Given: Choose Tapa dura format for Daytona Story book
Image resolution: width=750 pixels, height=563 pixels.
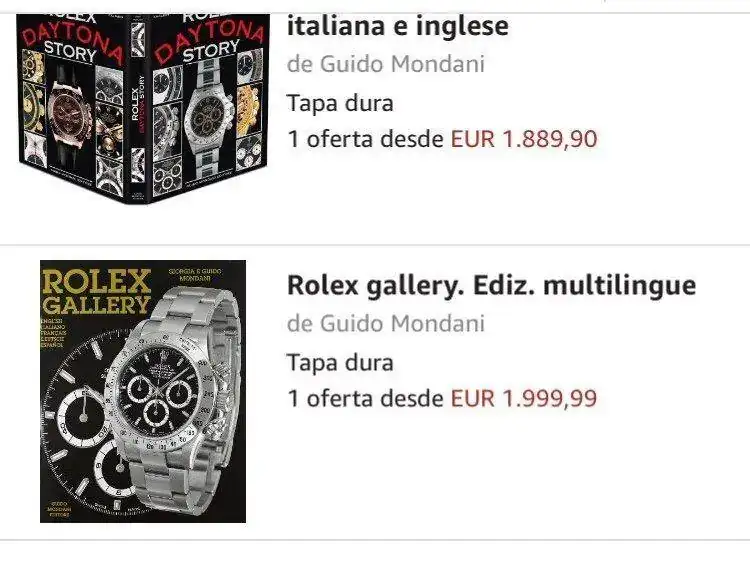Looking at the screenshot, I should coord(340,102).
